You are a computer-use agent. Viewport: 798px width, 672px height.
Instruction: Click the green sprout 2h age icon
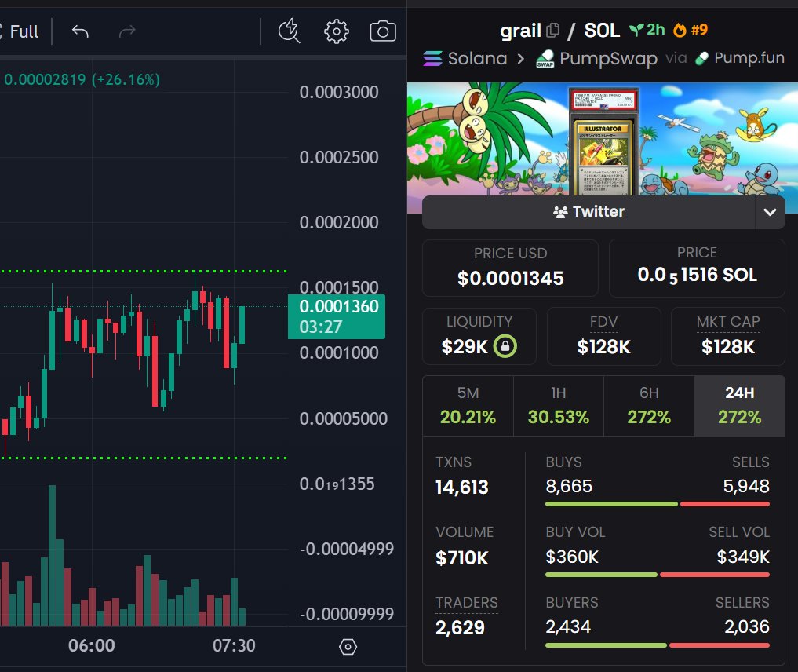[636, 30]
